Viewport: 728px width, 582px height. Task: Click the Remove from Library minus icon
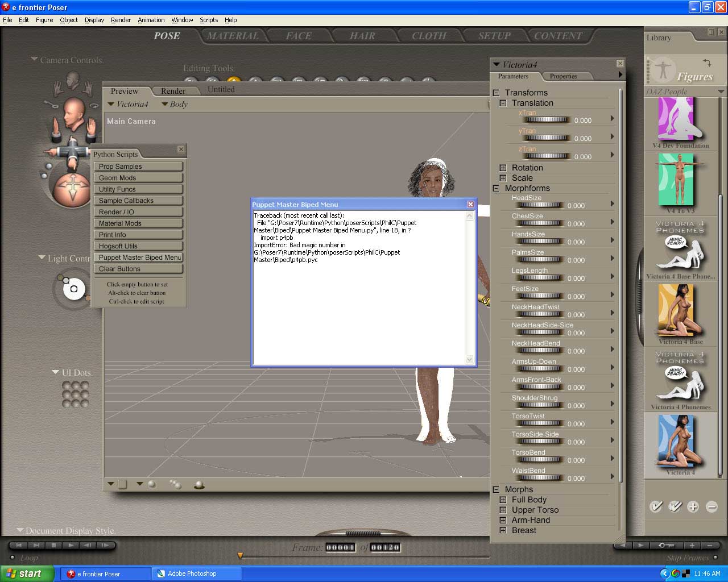(x=711, y=506)
